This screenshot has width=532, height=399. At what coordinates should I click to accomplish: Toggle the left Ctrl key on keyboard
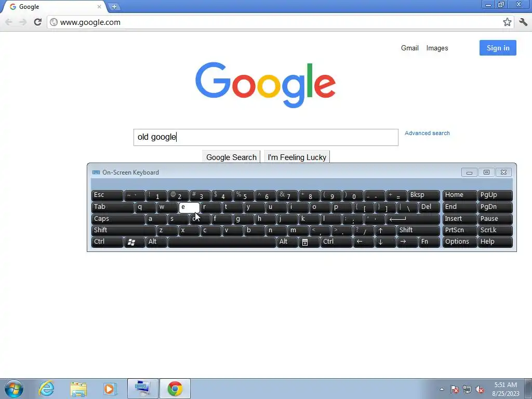(x=107, y=242)
